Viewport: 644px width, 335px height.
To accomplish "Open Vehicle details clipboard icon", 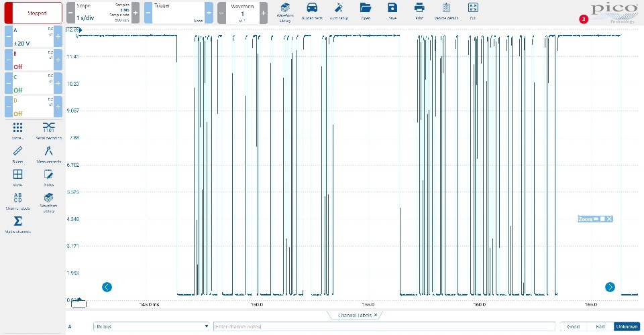I will coord(446,11).
